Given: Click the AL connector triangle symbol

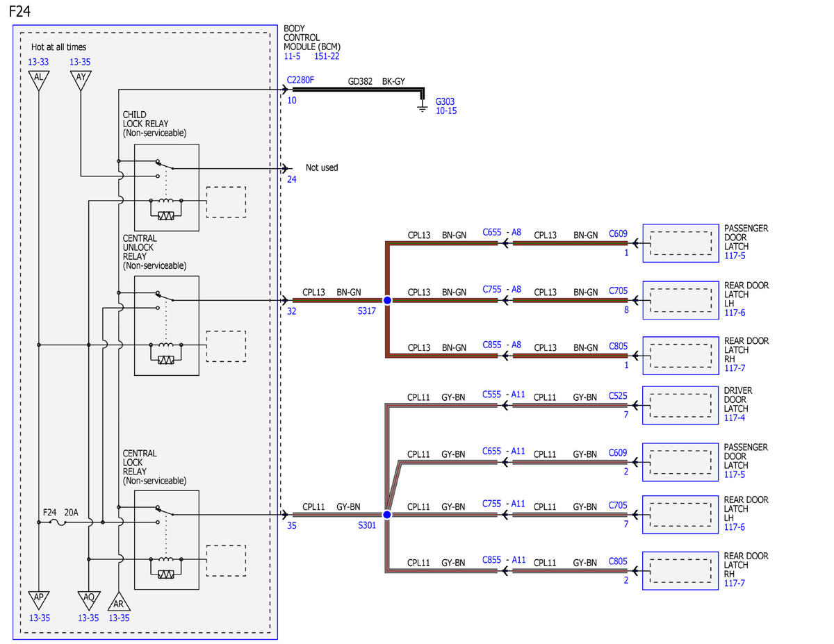Looking at the screenshot, I should pyautogui.click(x=39, y=79).
